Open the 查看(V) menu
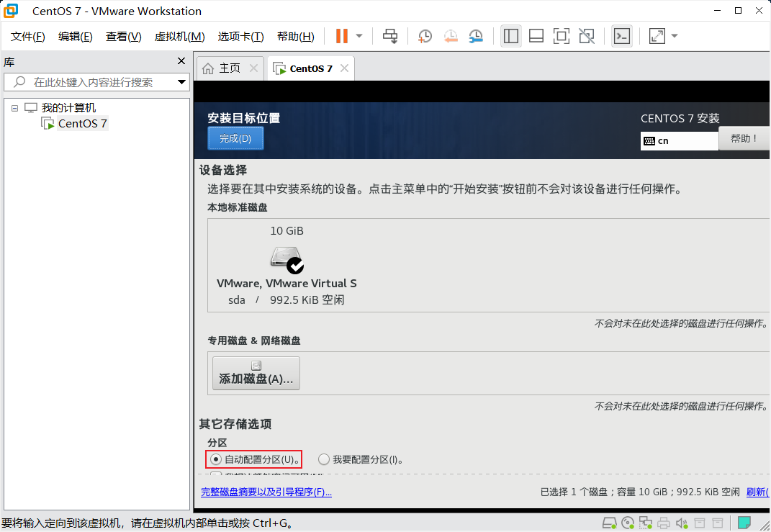 [123, 37]
